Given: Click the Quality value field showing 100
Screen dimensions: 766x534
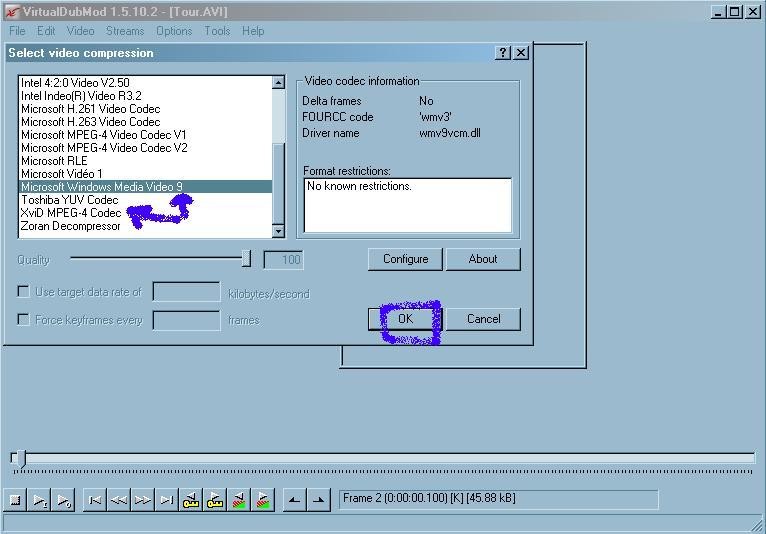Looking at the screenshot, I should pyautogui.click(x=283, y=259).
